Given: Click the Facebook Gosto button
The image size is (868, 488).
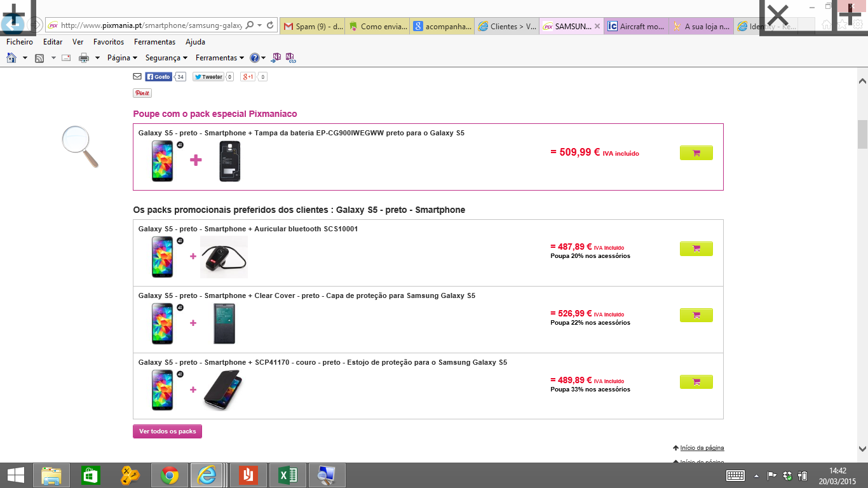Looking at the screenshot, I should point(158,77).
